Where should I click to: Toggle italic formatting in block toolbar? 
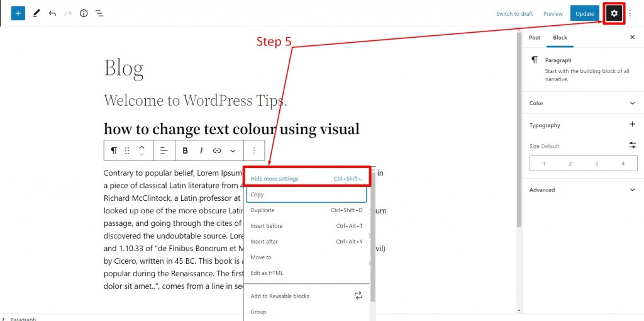coord(201,151)
